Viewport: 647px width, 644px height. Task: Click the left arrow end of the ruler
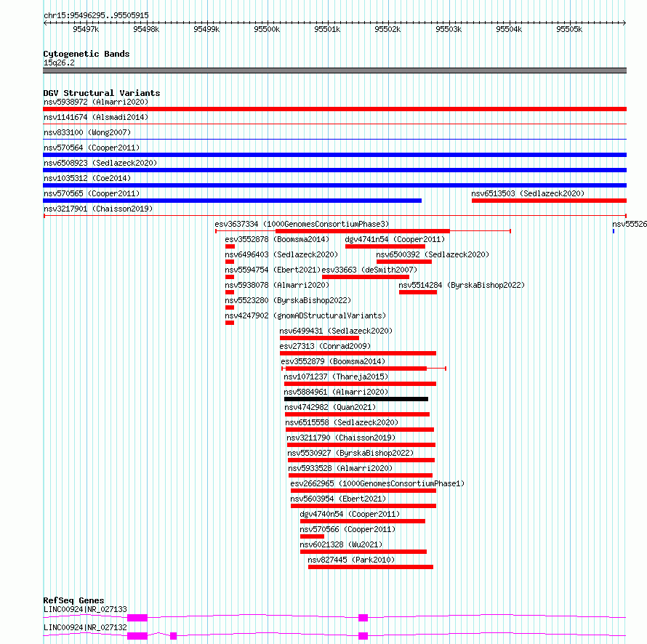click(45, 23)
